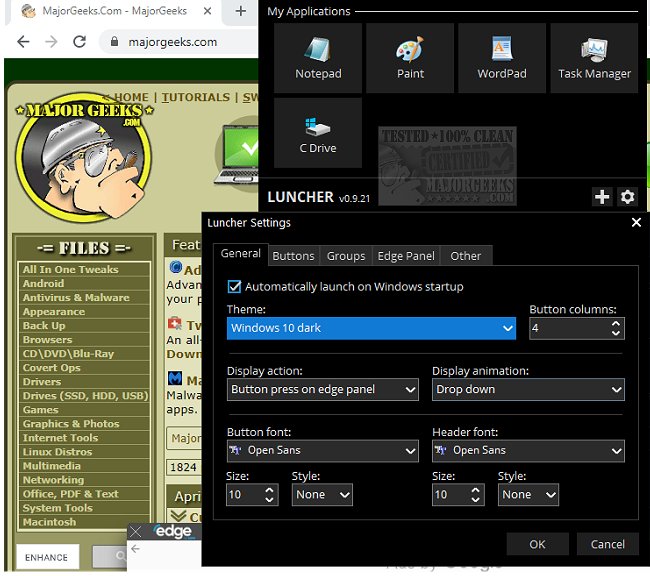Decrease the Button columns value
Screen dimensions: 650x576
616,333
